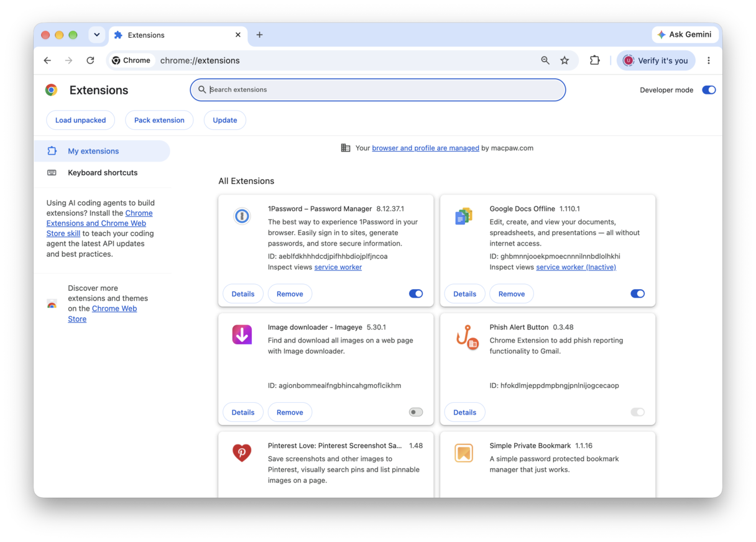
Task: Open Details for Image downloader Imageye
Action: click(x=243, y=412)
